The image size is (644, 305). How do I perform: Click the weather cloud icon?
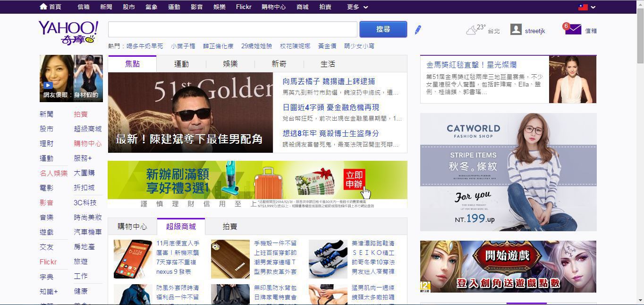point(472,31)
